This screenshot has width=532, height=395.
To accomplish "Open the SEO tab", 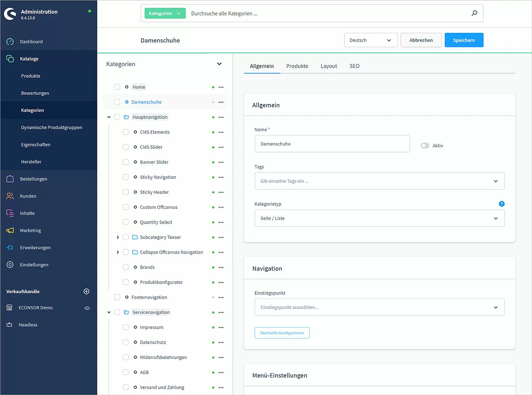I will point(355,66).
